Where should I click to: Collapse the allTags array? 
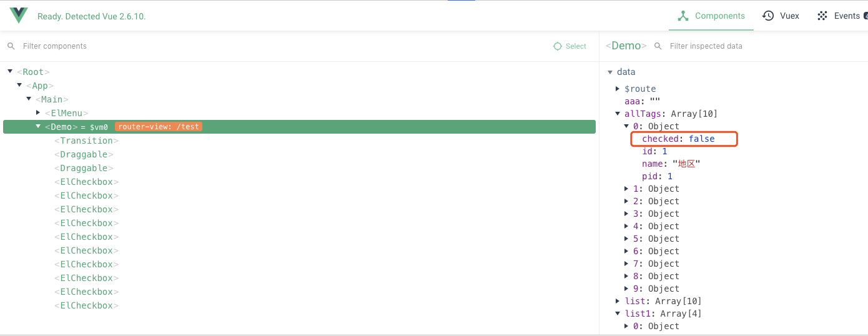618,114
